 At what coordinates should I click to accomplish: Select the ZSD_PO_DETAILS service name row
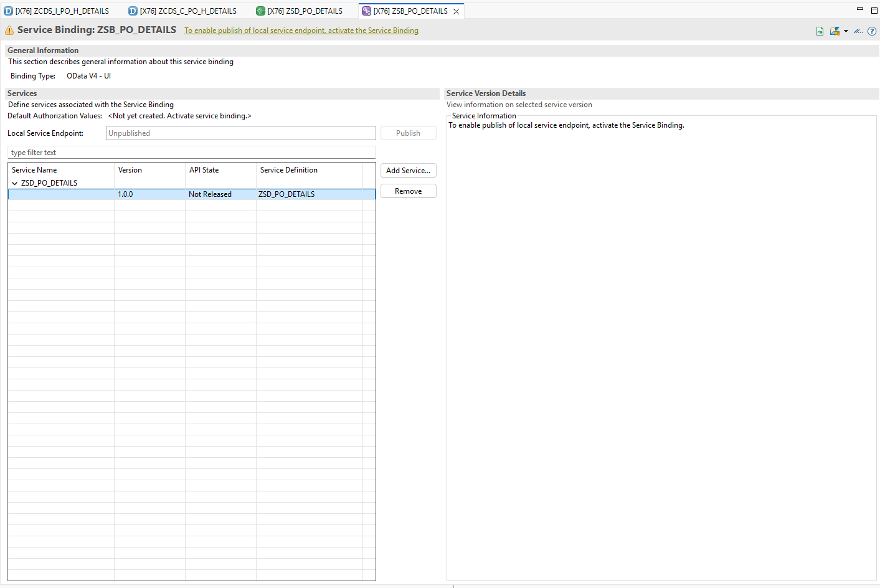(x=49, y=183)
